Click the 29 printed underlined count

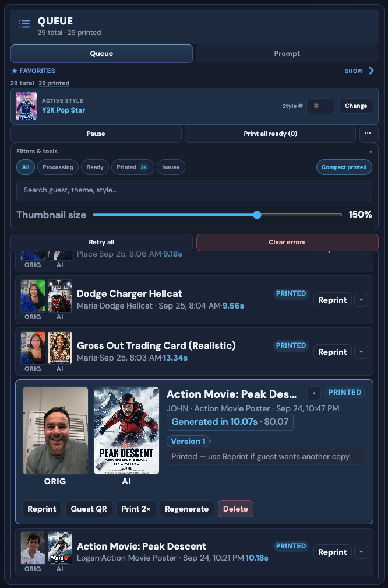[x=54, y=83]
